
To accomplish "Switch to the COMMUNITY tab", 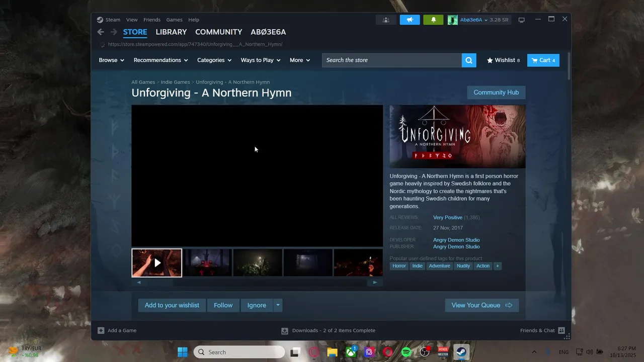I will pos(218,32).
